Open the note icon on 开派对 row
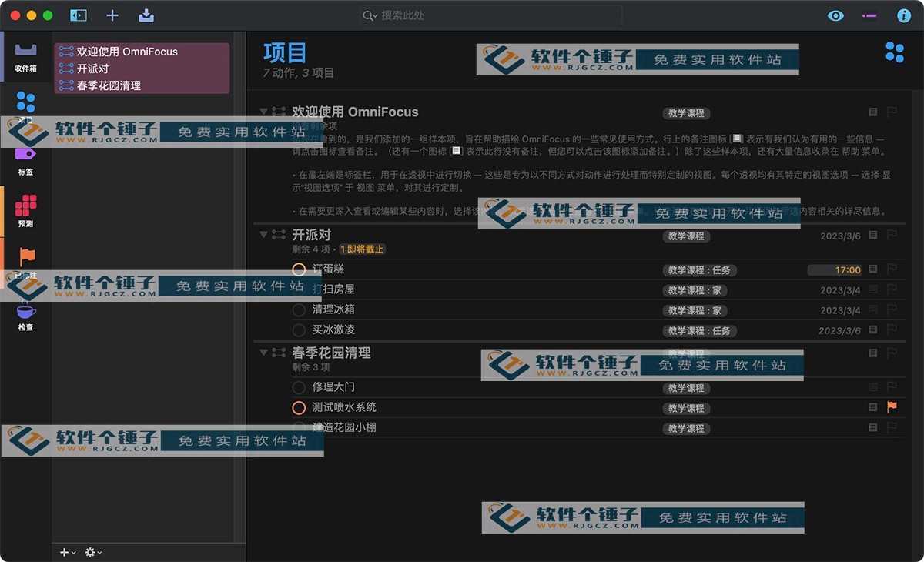 point(872,235)
